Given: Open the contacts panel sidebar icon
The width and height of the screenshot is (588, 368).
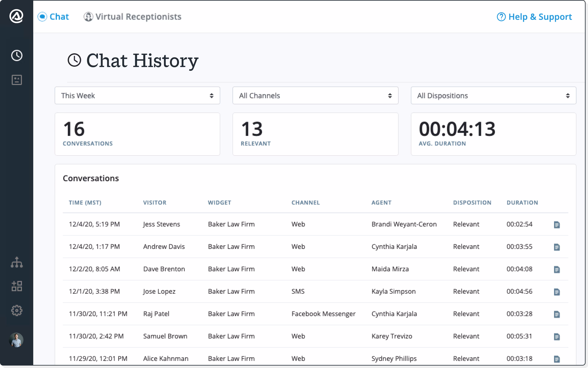Looking at the screenshot, I should point(17,80).
